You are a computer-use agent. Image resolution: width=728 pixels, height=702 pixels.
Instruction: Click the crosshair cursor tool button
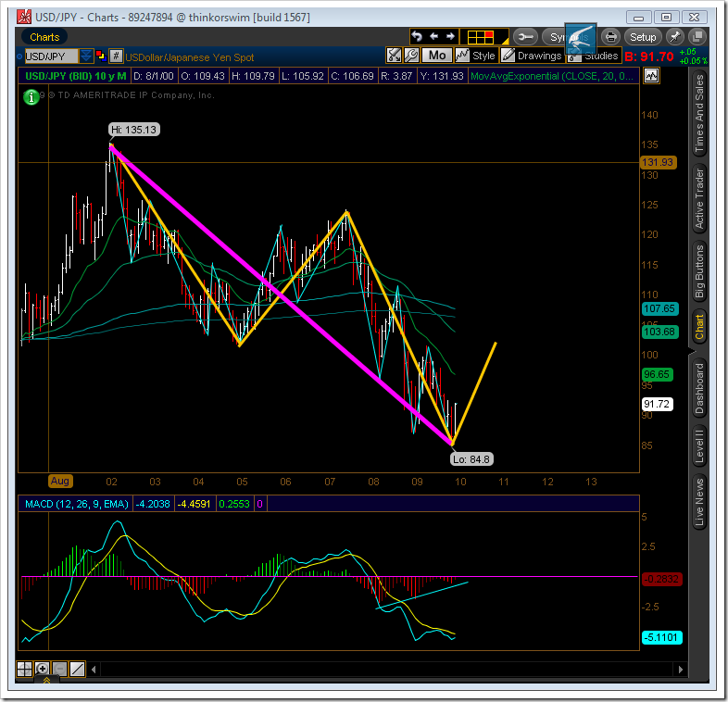pos(24,669)
